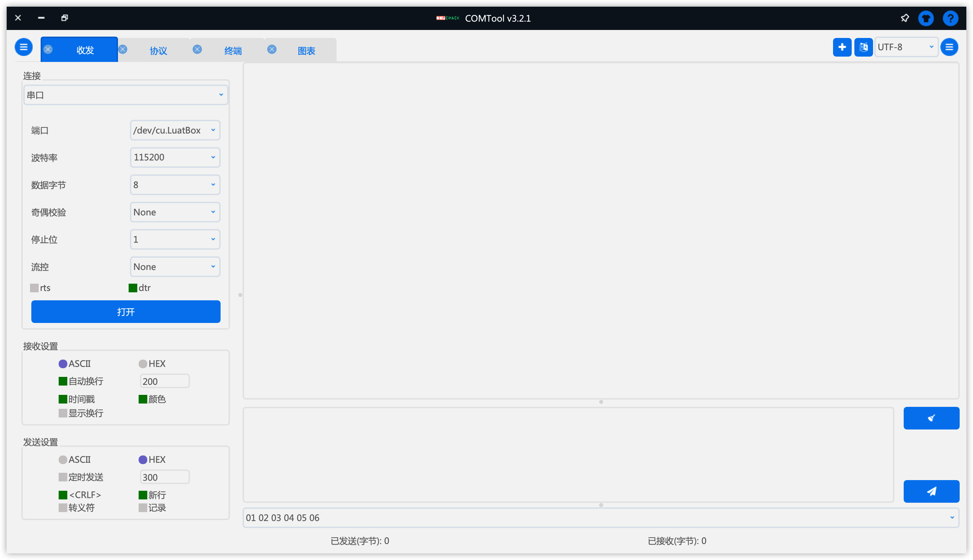Screen dimensions: 973x560
Task: Click the splitter dot below the send area
Action: (601, 505)
